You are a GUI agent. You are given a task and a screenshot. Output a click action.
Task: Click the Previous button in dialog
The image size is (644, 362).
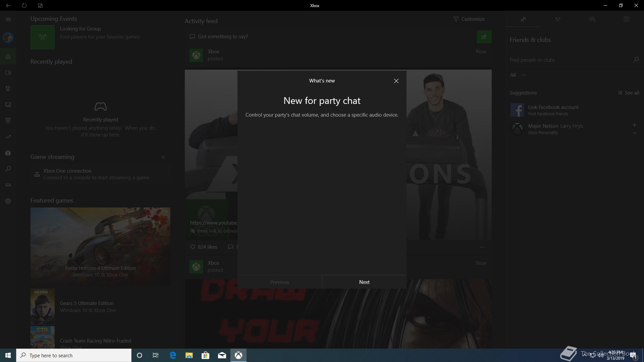tap(280, 282)
